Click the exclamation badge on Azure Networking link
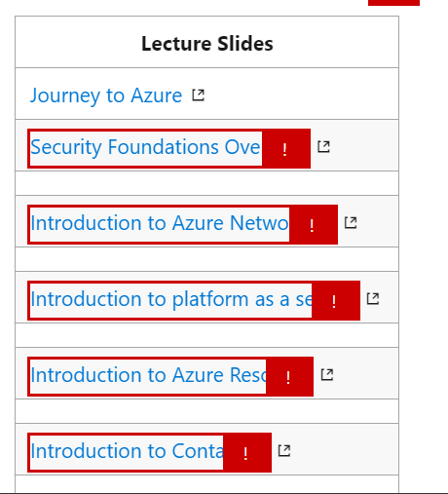 point(314,225)
